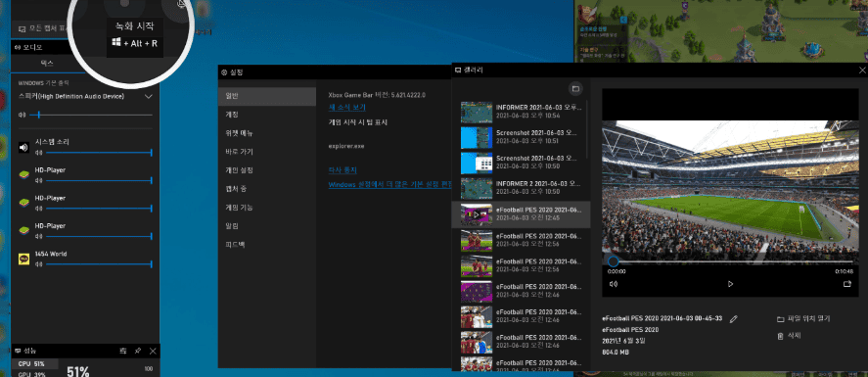Screen dimensions: 868x377
Task: Click the 파일 위치 열기 button
Action: 803,319
